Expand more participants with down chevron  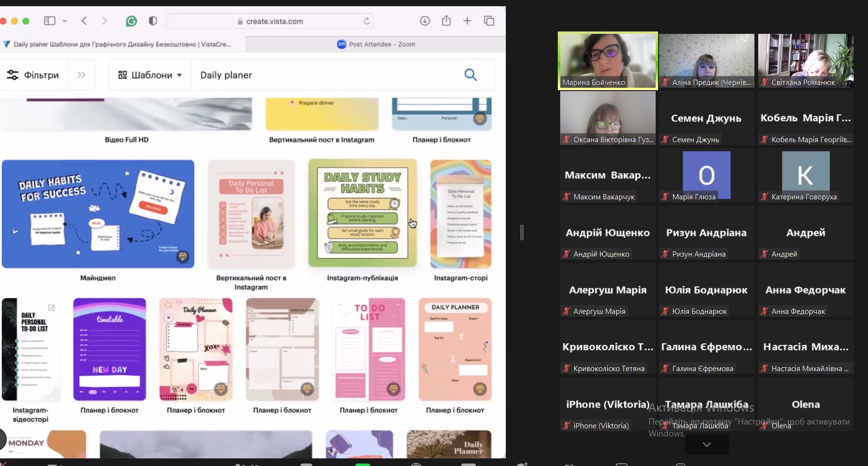[x=706, y=445]
